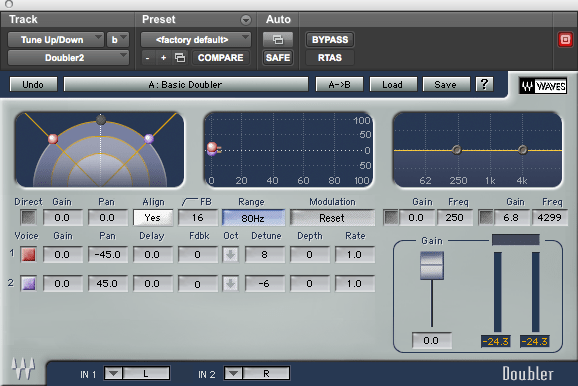Image resolution: width=578 pixels, height=386 pixels.
Task: Toggle Voice 1 red enable button
Action: (x=29, y=255)
